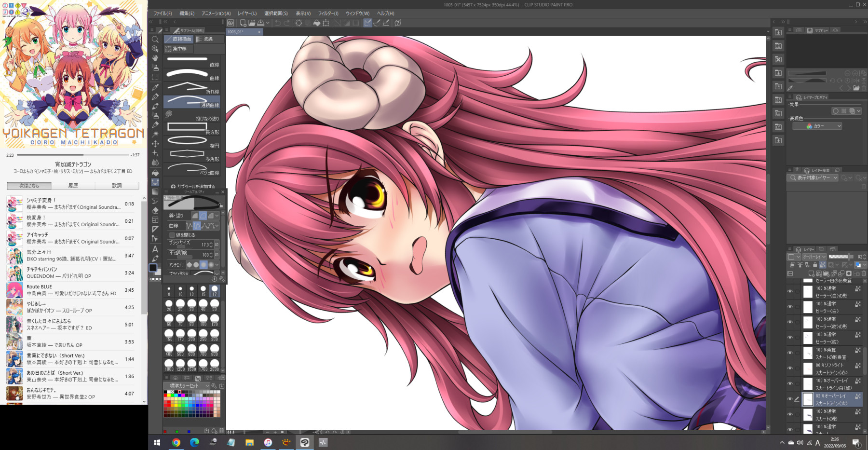Screen dimensions: 868x450
Task: Open Chrome from the Windows taskbar
Action: click(x=176, y=442)
